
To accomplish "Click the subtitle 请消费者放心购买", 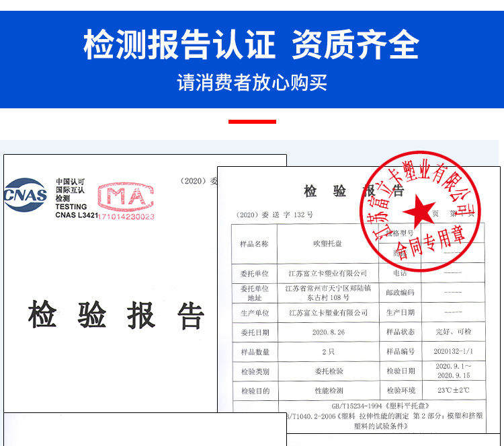I will [252, 82].
